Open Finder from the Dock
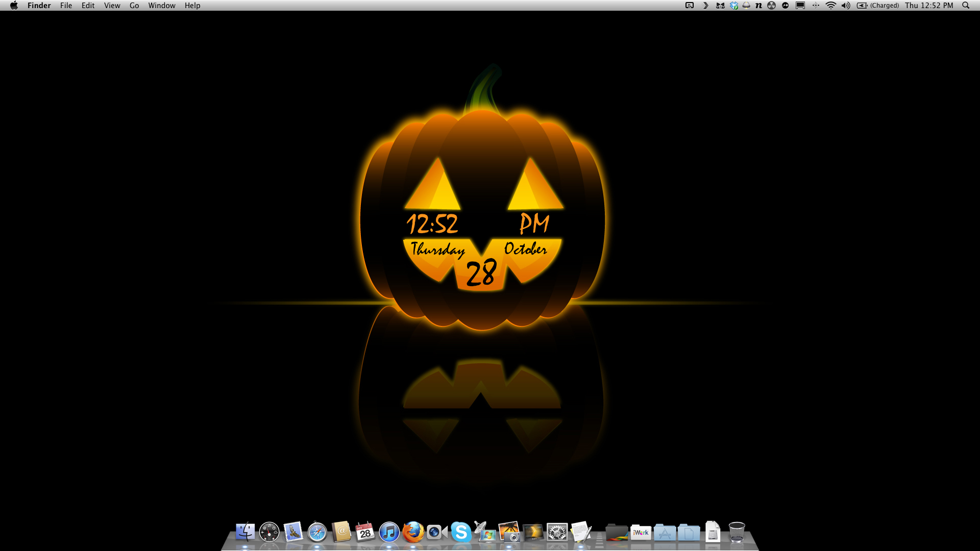 245,532
